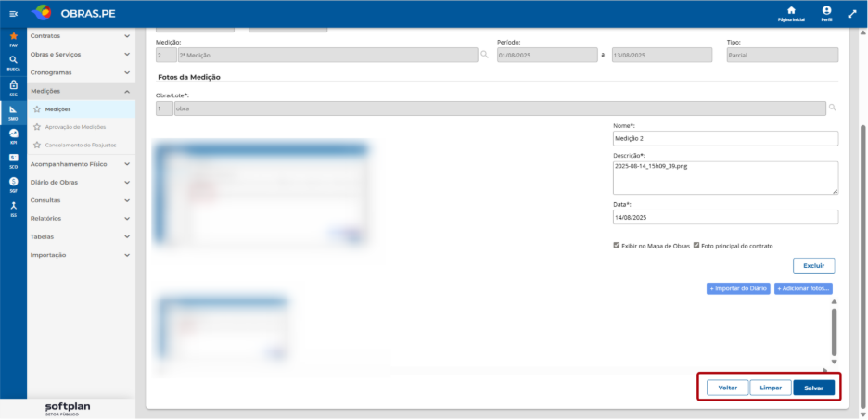868x420 pixels.
Task: Collapse the Medições menu section
Action: click(81, 91)
